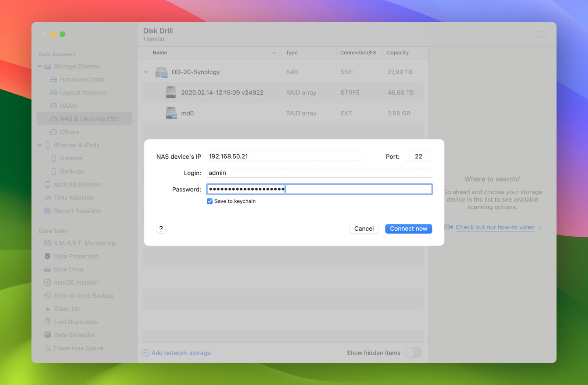
Task: Open Recent Sessions from the sidebar
Action: [x=77, y=211]
